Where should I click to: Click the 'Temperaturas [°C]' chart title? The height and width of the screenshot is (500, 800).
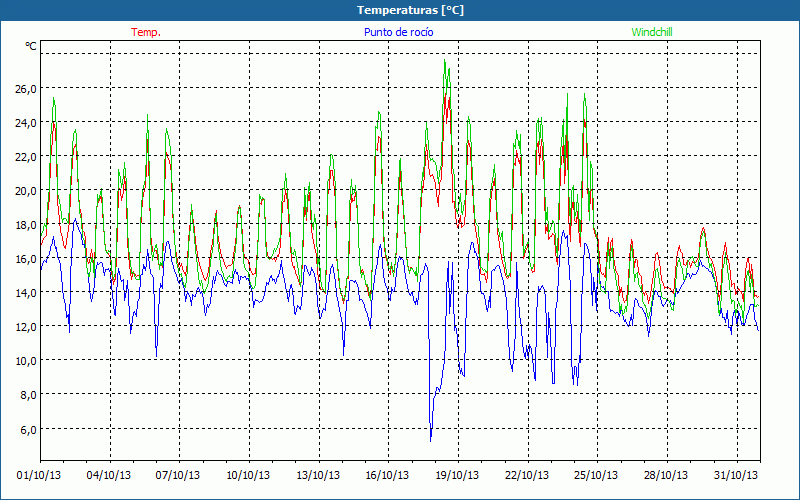pos(410,10)
